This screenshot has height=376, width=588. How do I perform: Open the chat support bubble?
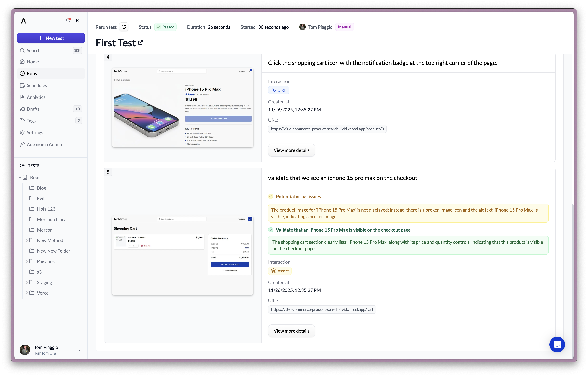coord(557,345)
